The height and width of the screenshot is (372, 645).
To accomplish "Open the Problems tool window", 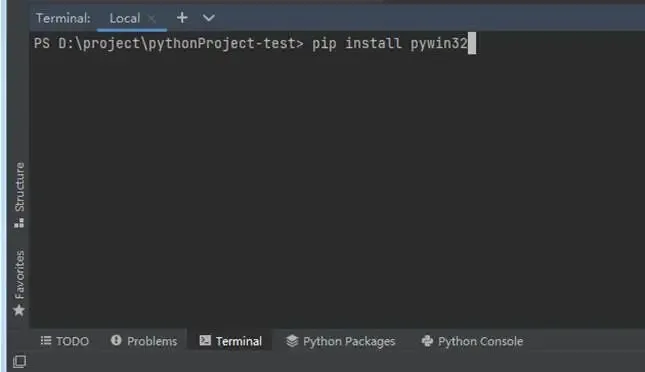I will point(144,341).
